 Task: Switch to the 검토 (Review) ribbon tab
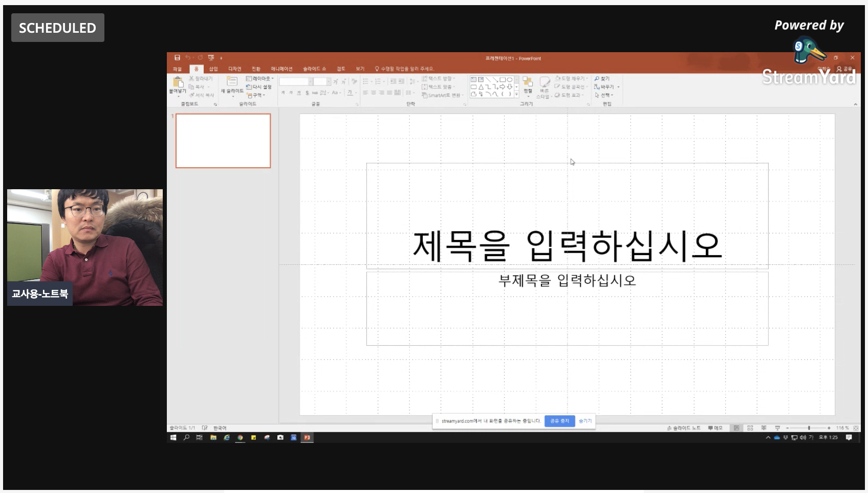pos(341,69)
